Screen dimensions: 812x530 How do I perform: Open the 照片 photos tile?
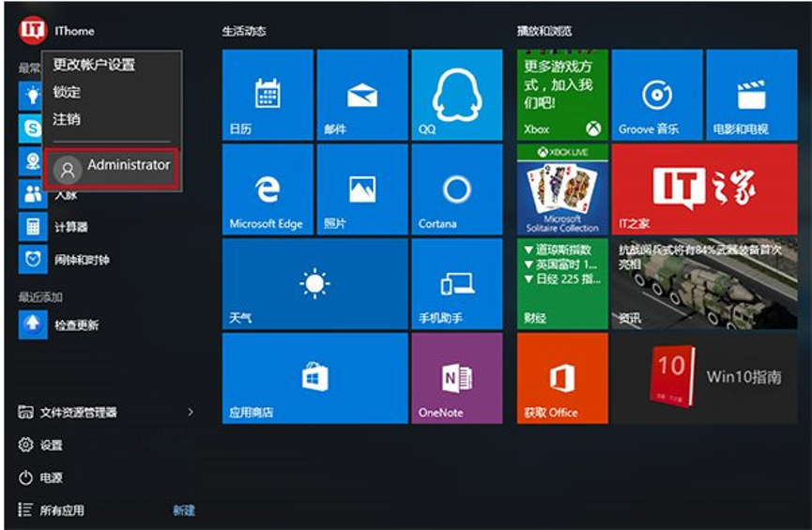coord(362,189)
